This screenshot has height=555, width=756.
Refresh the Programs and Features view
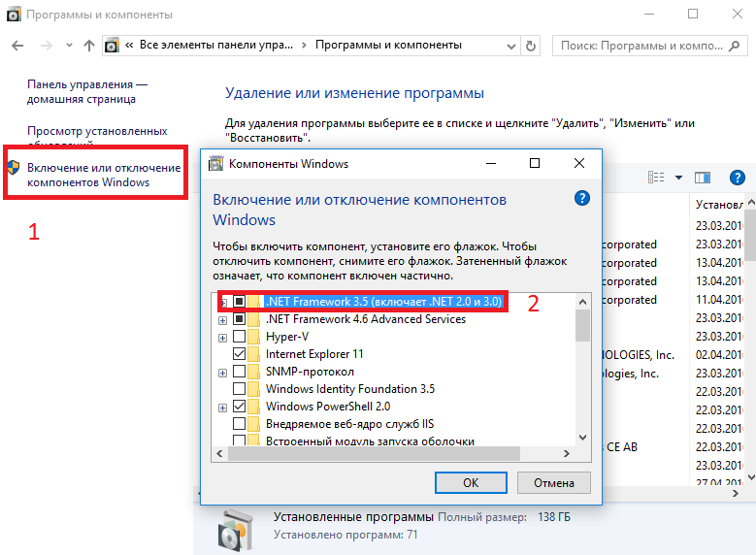pos(530,47)
